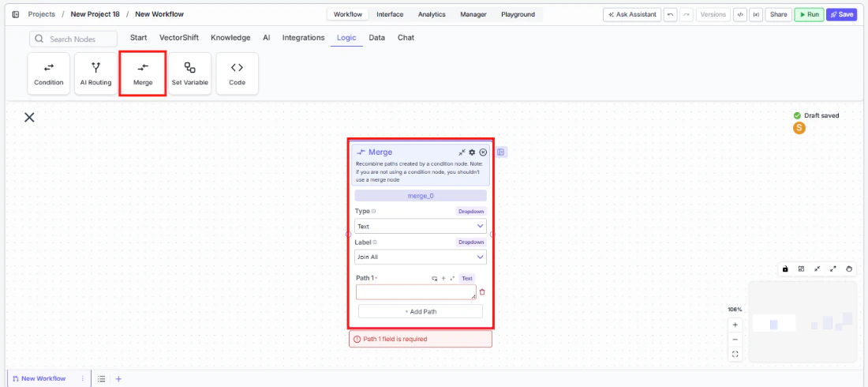The width and height of the screenshot is (868, 387).
Task: Open the Merge node settings gear
Action: coord(472,152)
